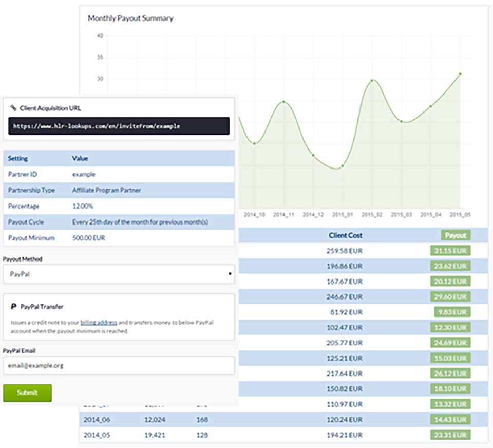The height and width of the screenshot is (448, 493).
Task: Click the Affiliate Program Partner value
Action: (x=107, y=190)
